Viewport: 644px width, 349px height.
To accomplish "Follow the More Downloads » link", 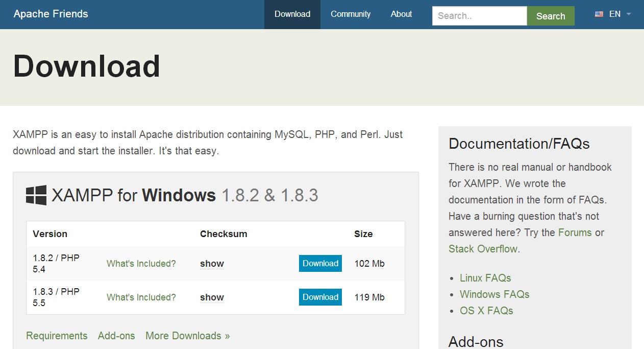I will [x=188, y=336].
